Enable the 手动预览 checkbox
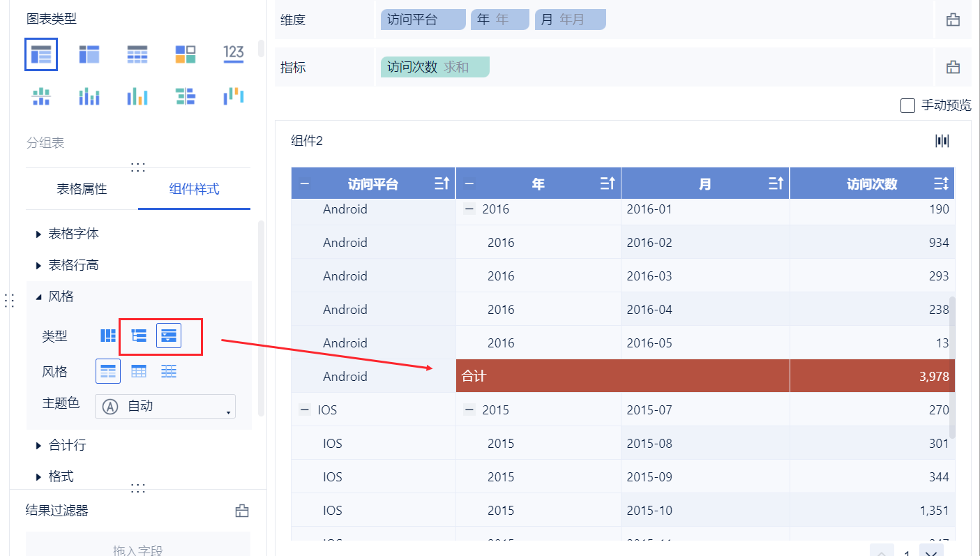Screen dimensions: 980x556 pyautogui.click(x=907, y=105)
